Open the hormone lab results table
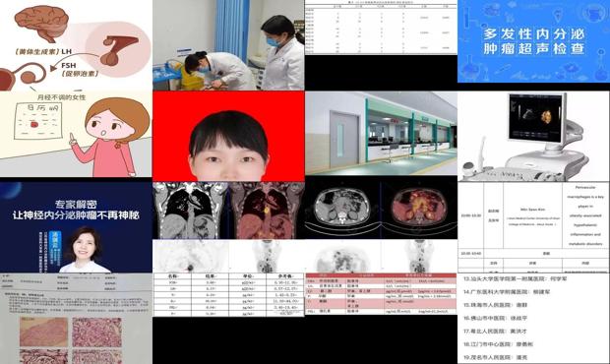 click(x=228, y=295)
